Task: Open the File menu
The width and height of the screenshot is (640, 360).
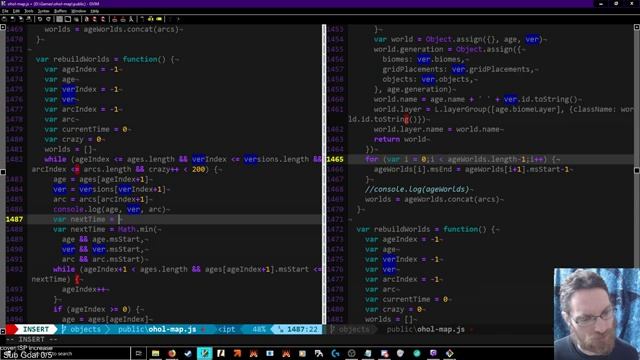Action: pyautogui.click(x=5, y=11)
